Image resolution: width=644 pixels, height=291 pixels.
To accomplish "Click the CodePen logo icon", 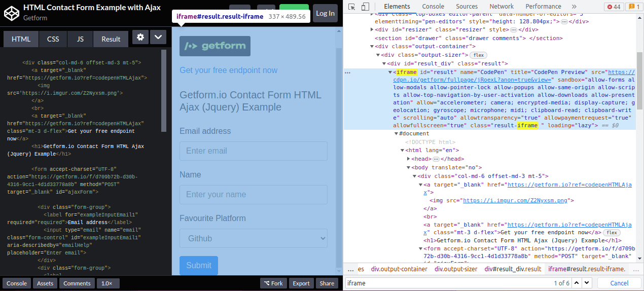I will 11,13.
